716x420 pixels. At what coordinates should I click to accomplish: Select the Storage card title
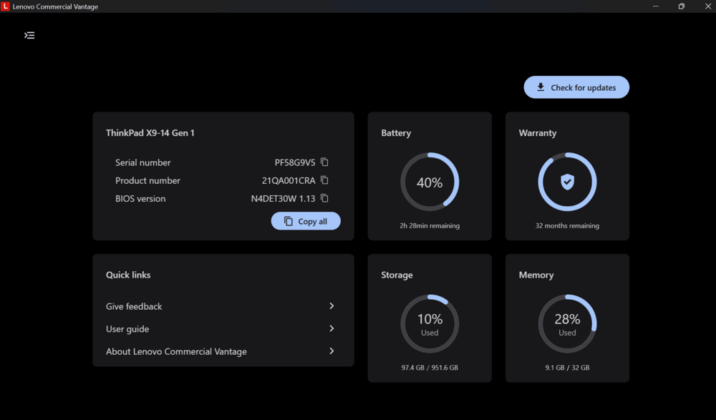pyautogui.click(x=397, y=275)
